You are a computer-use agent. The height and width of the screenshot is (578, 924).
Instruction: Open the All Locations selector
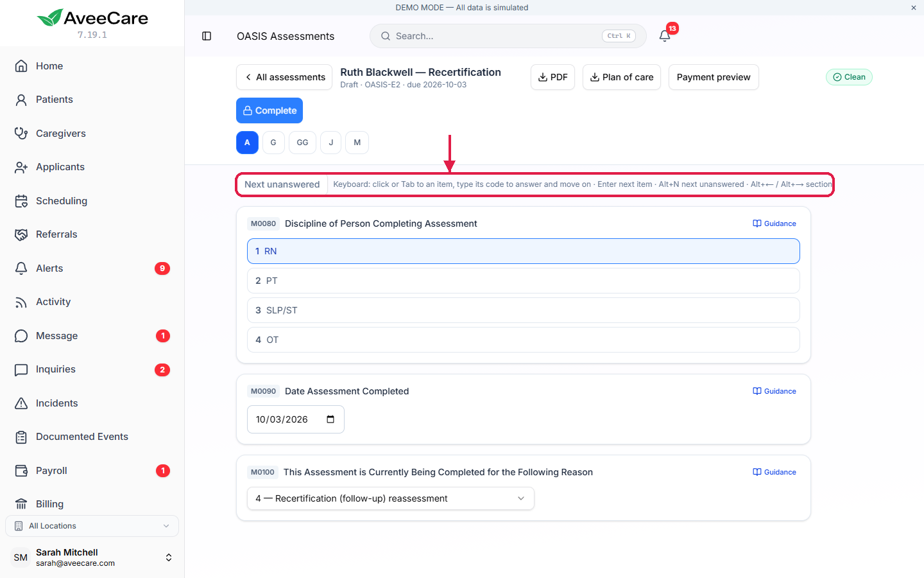tap(92, 526)
